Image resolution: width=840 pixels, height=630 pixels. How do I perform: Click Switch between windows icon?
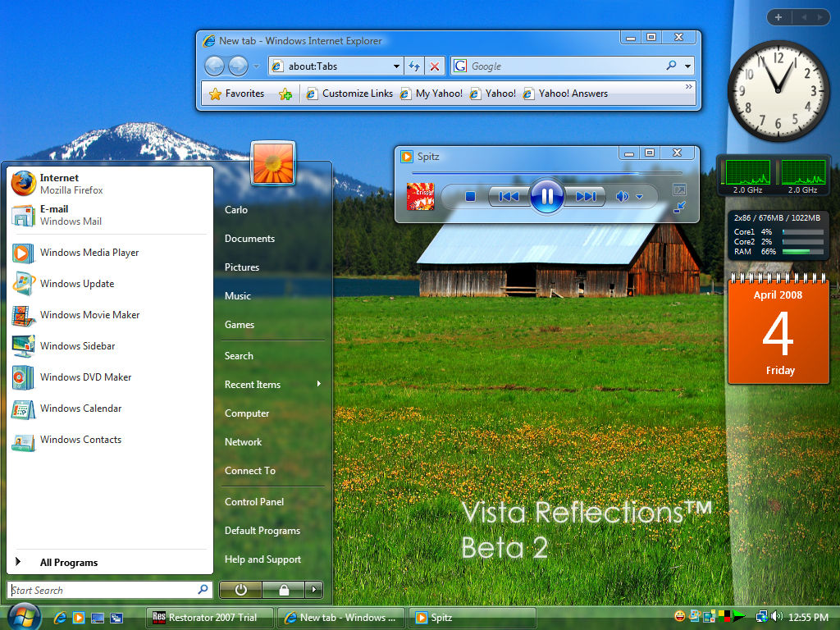pyautogui.click(x=116, y=618)
